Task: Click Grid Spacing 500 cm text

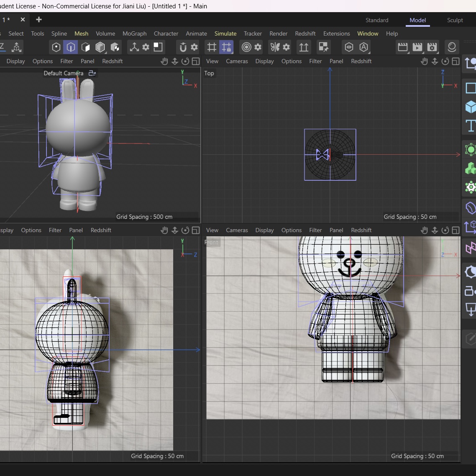Action: pyautogui.click(x=144, y=217)
